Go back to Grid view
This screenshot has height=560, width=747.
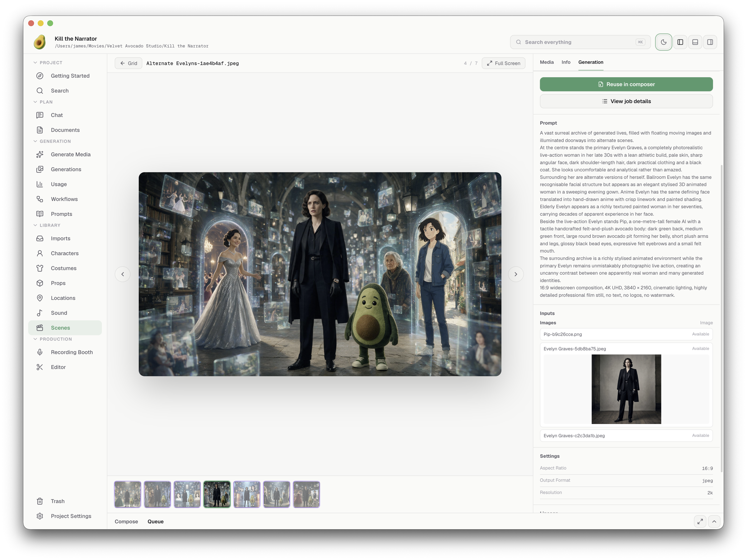point(128,63)
